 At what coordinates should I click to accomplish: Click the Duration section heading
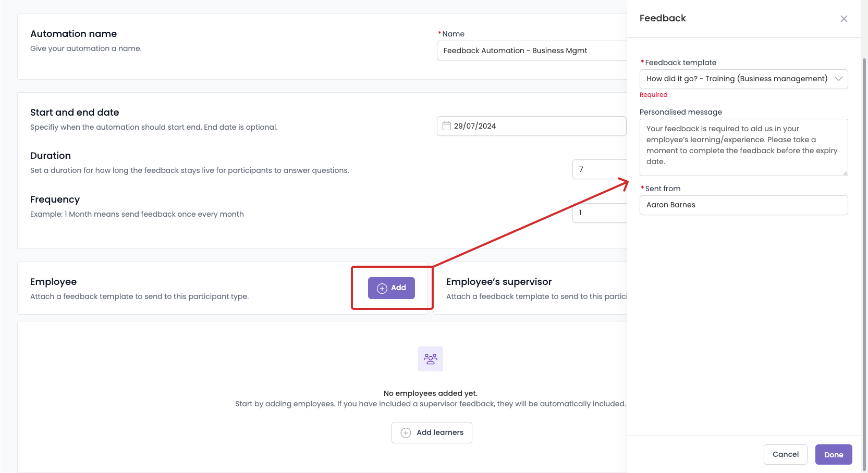click(51, 156)
